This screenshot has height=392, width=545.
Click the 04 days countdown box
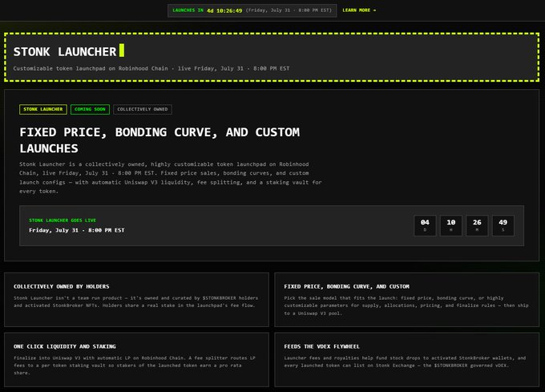coord(425,225)
